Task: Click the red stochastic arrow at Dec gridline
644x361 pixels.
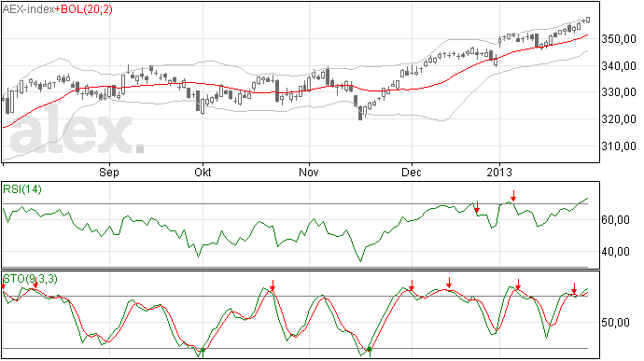Action: point(412,285)
